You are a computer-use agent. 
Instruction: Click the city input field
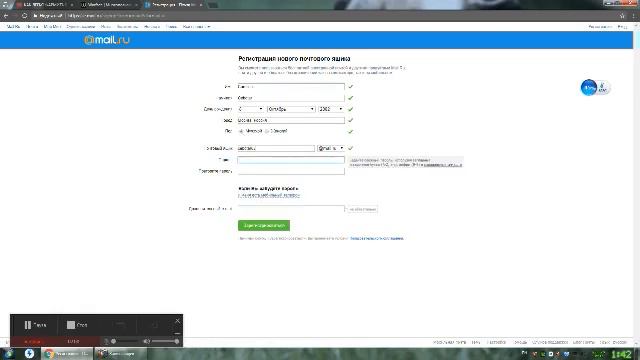click(291, 120)
